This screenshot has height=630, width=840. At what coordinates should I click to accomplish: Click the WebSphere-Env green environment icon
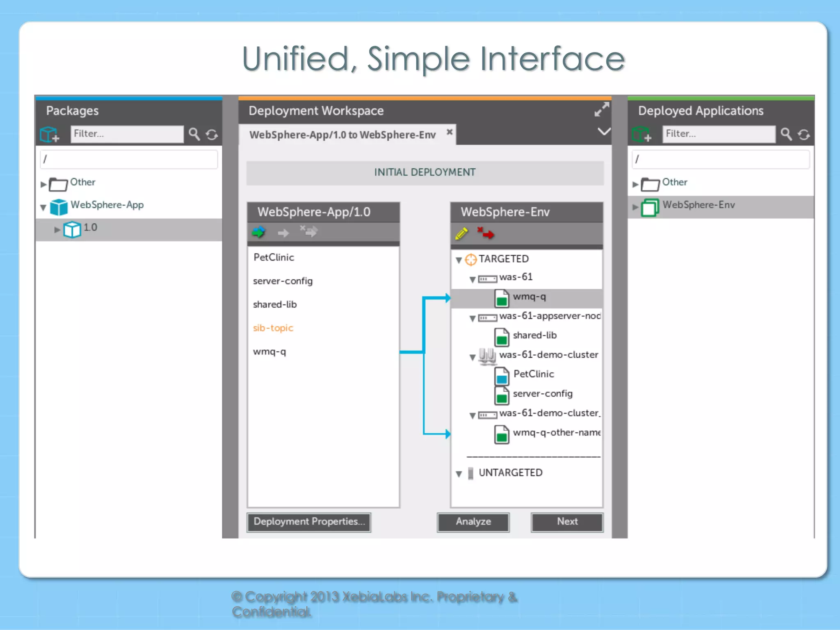coord(650,207)
